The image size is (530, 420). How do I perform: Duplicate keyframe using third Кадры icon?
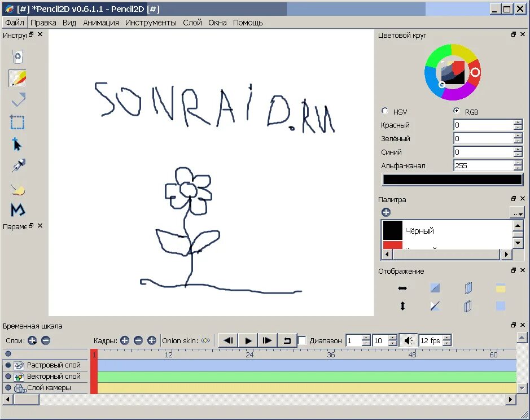pyautogui.click(x=152, y=340)
